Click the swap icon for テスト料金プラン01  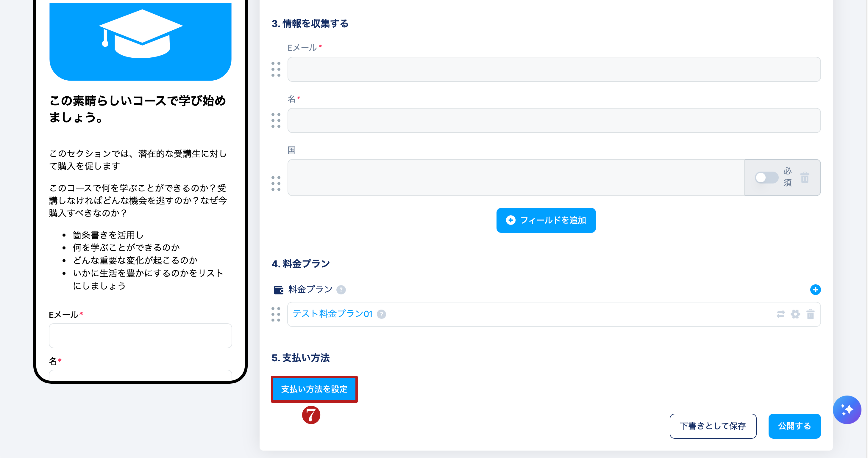tap(780, 314)
